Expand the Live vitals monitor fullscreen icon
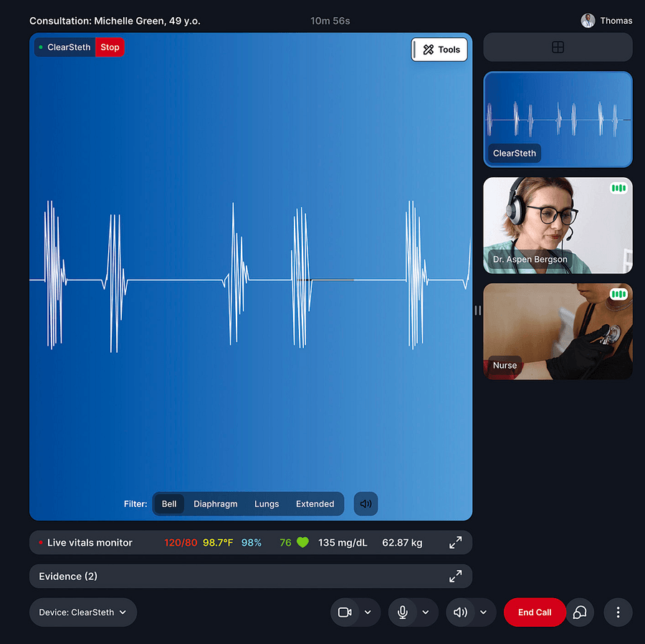645x644 pixels. (x=455, y=543)
